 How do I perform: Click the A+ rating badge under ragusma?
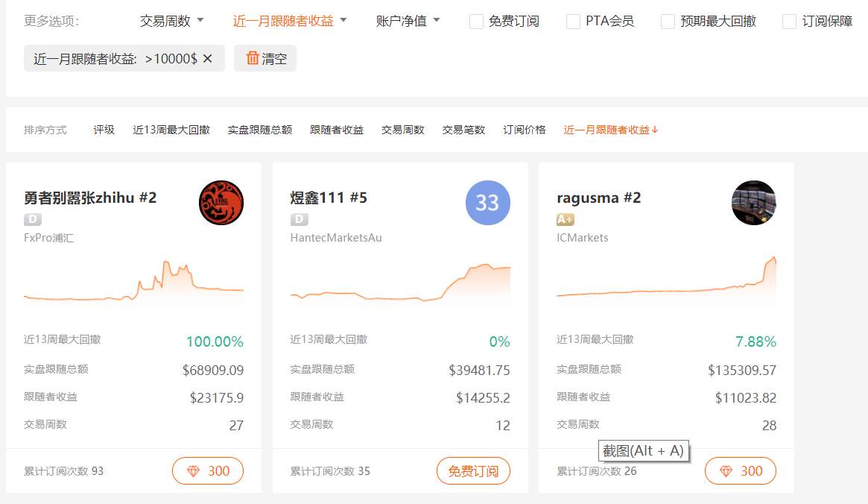pos(566,219)
